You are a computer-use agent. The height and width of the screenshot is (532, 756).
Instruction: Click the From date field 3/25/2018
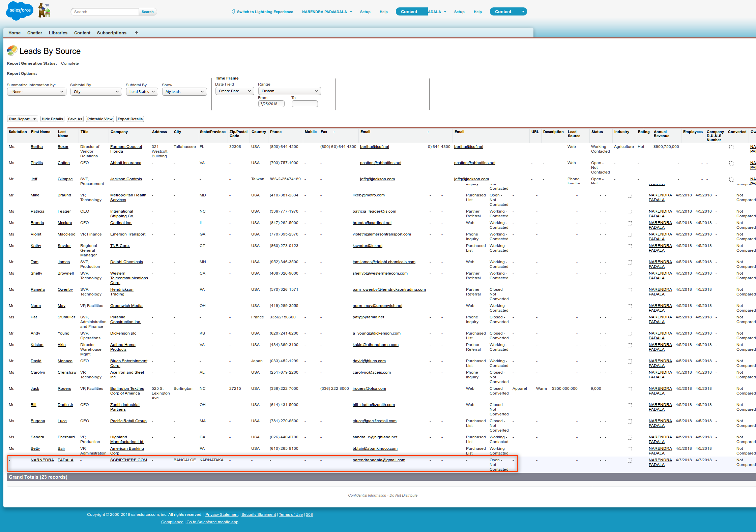point(271,104)
